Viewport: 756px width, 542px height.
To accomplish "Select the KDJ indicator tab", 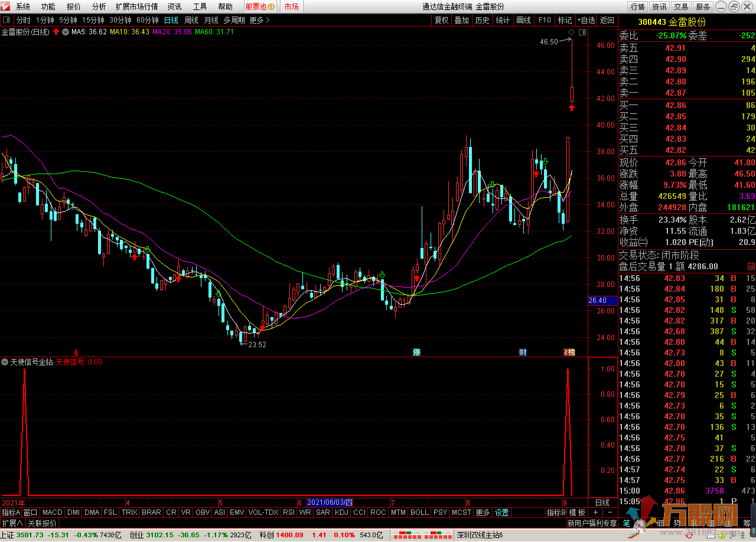I will coord(341,512).
